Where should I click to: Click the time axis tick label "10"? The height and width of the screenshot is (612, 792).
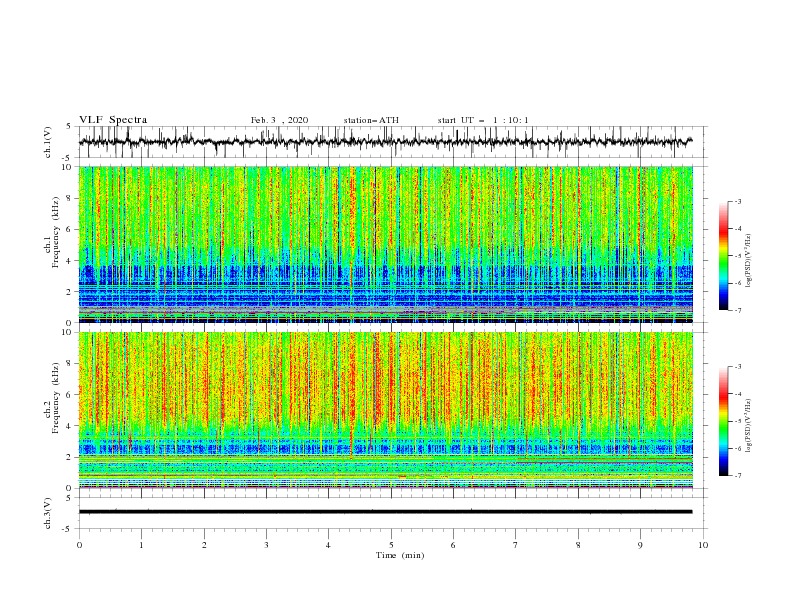pos(703,545)
